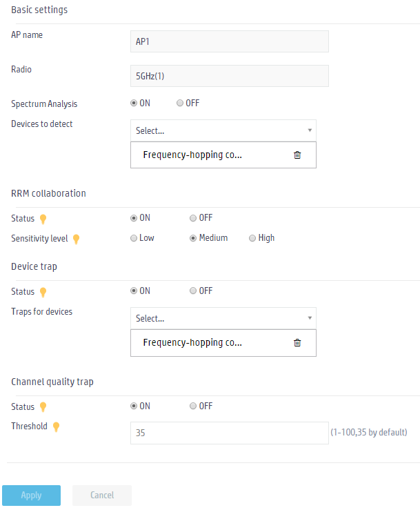Screen dimensions: 420x510
Task: Open the Traps for devices dropdown
Action: coord(223,318)
